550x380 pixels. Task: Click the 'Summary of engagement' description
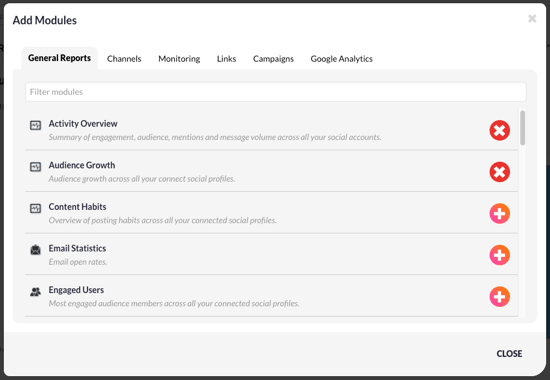[215, 137]
